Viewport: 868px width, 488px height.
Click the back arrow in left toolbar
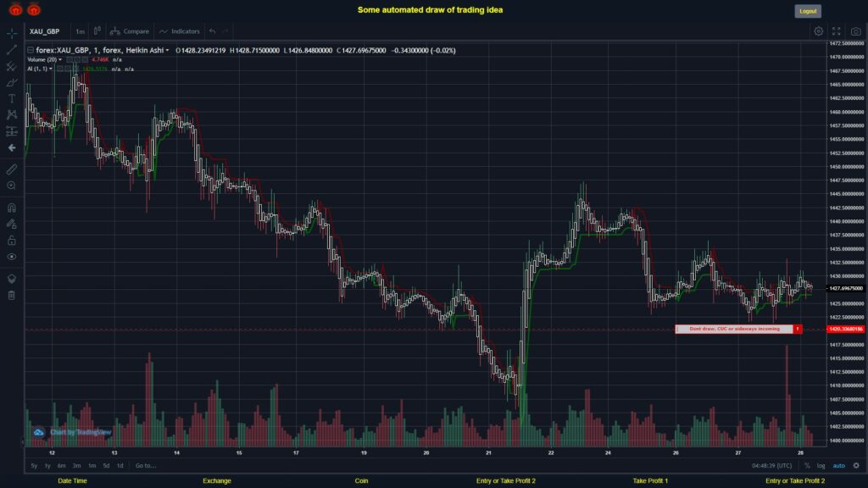[12, 147]
